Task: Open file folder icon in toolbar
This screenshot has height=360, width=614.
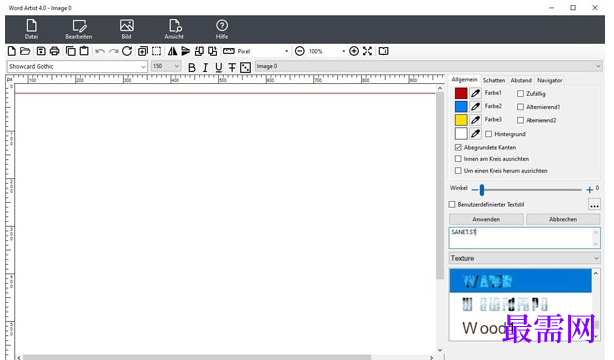Action: click(25, 51)
